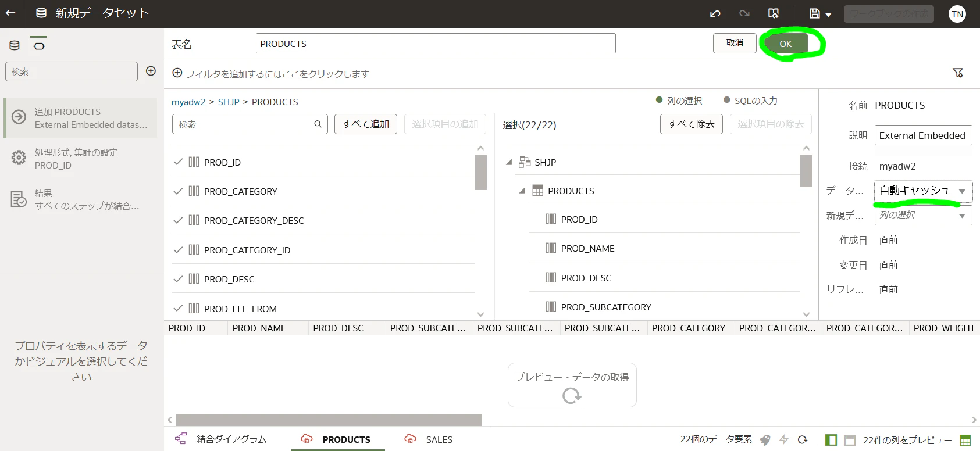Image resolution: width=980 pixels, height=451 pixels.
Task: Click the 取消 button
Action: pos(735,43)
